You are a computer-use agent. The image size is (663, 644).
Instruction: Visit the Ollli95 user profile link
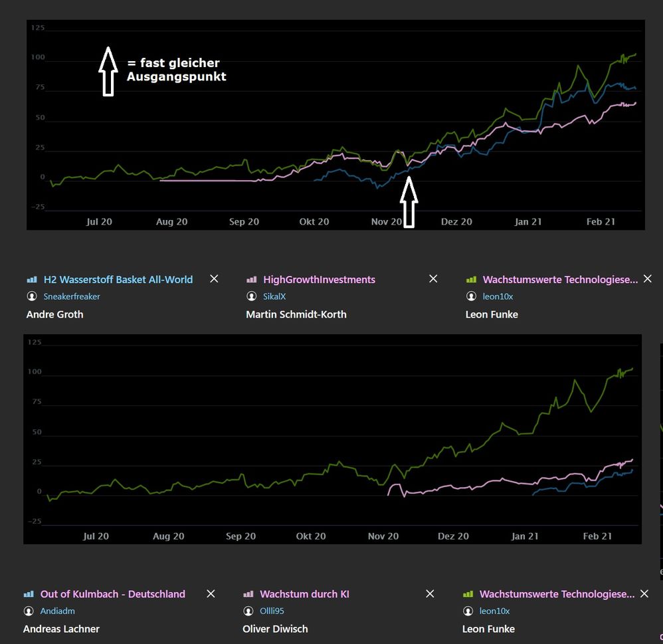[x=272, y=611]
